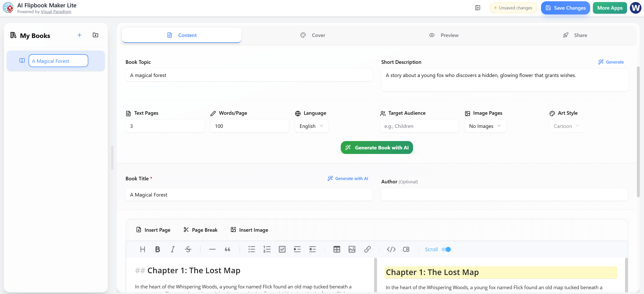Apply italic formatting
Image resolution: width=644 pixels, height=294 pixels.
click(x=173, y=249)
